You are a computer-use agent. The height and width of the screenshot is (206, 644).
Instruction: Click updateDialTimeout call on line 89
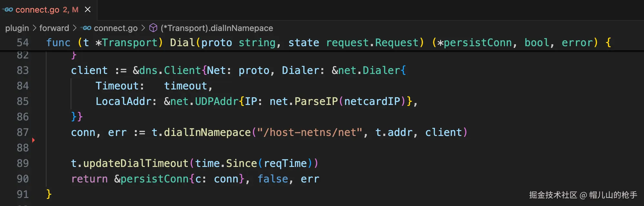pyautogui.click(x=136, y=163)
